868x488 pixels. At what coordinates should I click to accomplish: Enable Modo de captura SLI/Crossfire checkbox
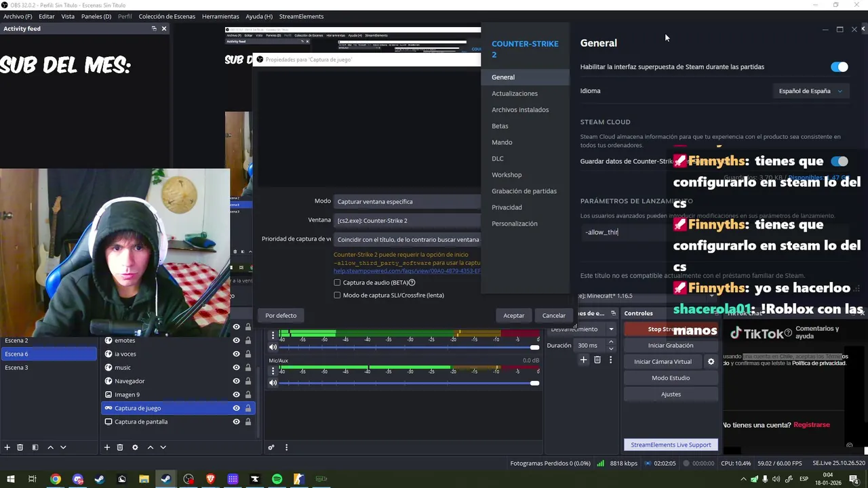click(x=337, y=296)
